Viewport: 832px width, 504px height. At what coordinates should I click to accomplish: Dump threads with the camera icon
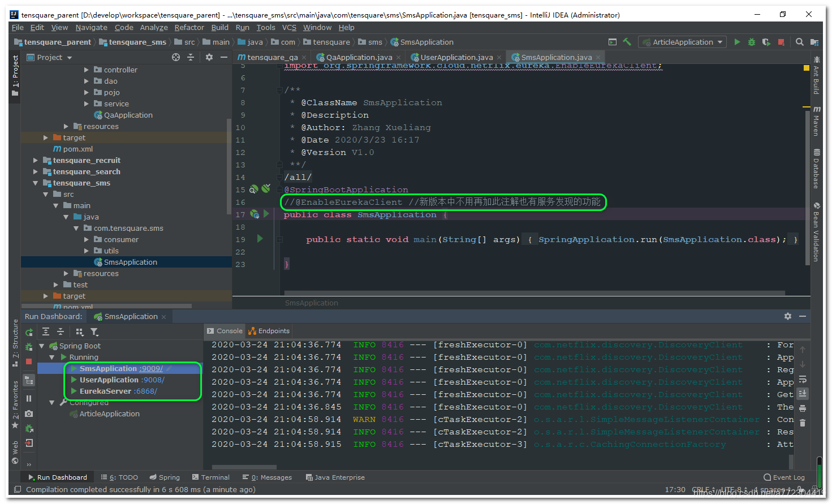(x=29, y=413)
